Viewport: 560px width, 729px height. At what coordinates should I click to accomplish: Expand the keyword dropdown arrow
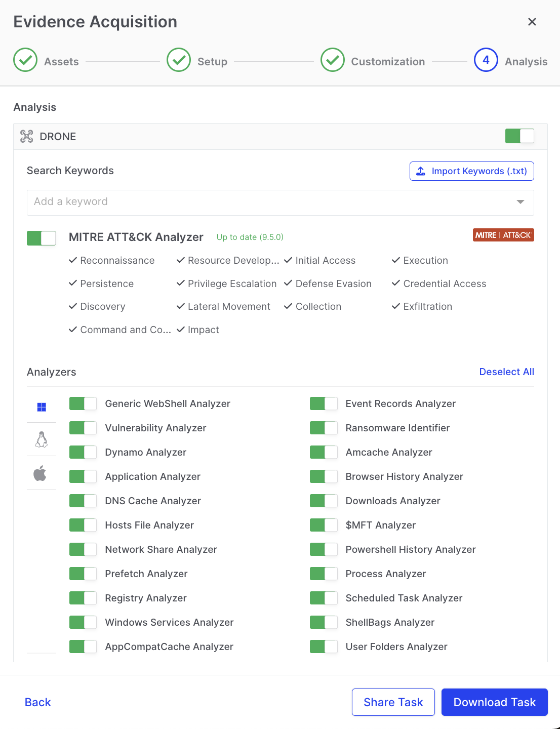520,202
